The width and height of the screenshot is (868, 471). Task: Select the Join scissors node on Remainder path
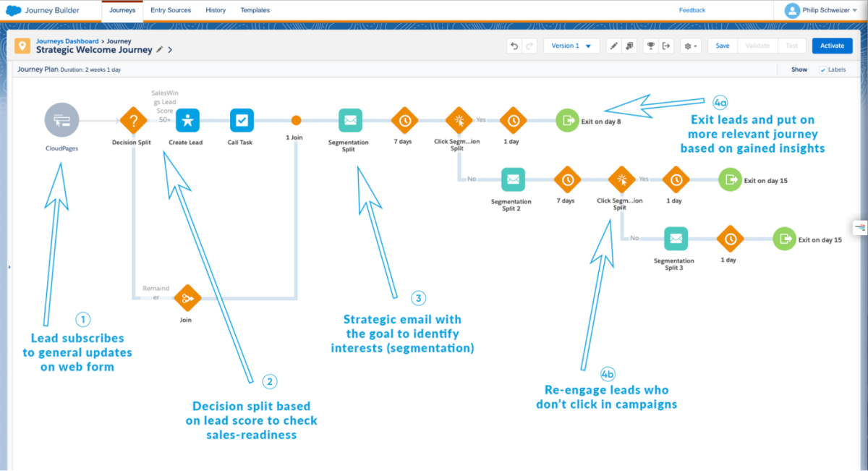[x=187, y=297]
